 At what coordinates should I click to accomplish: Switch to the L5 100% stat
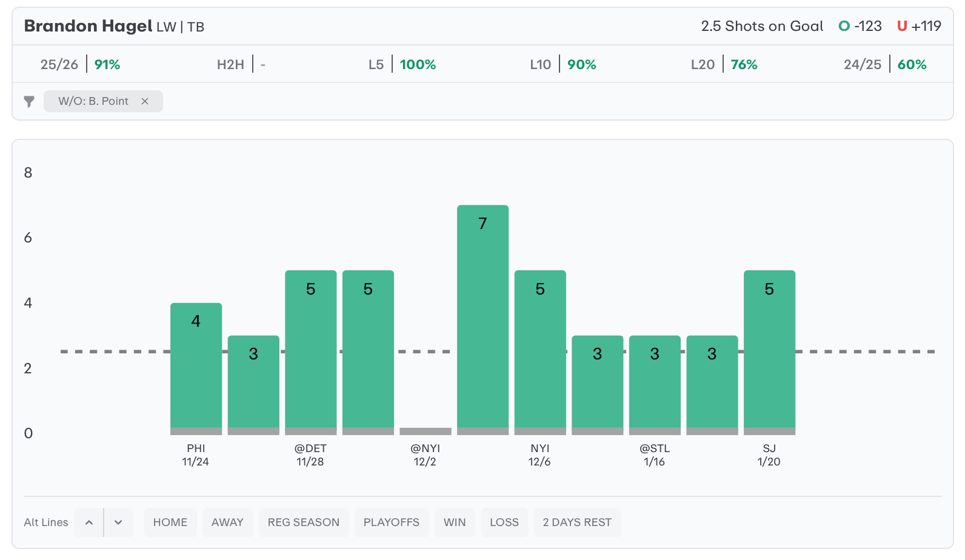point(402,64)
